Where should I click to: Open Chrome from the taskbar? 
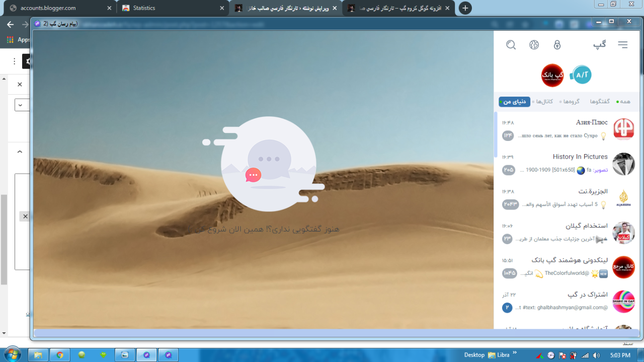59,355
